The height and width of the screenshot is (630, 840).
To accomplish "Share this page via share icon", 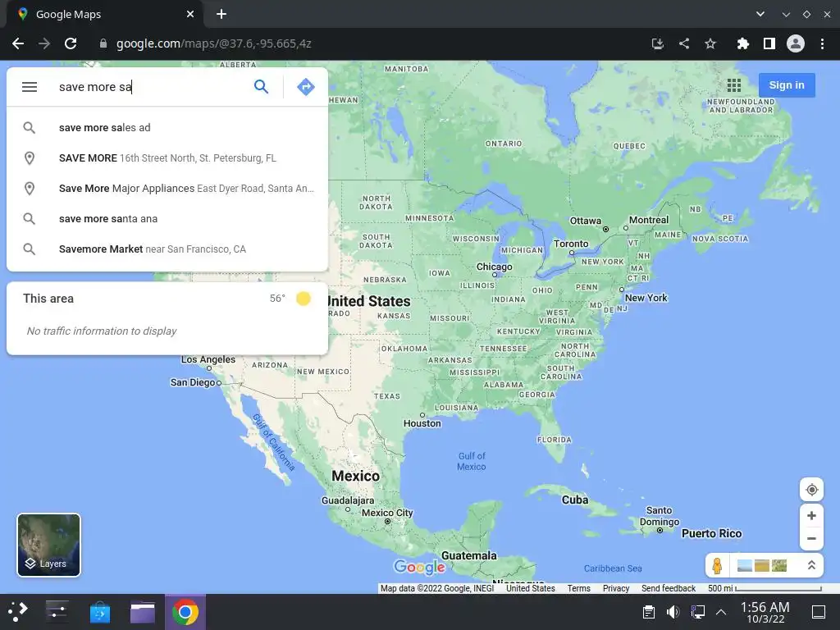I will [684, 43].
